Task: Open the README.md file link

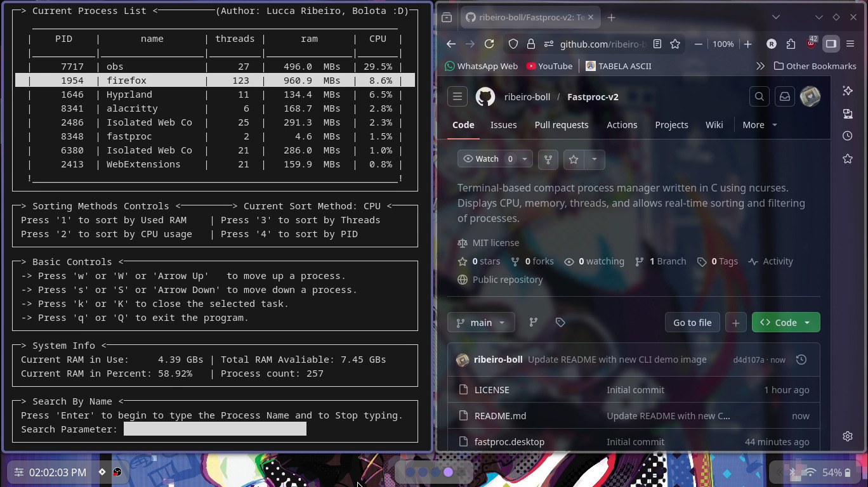Action: (x=500, y=416)
